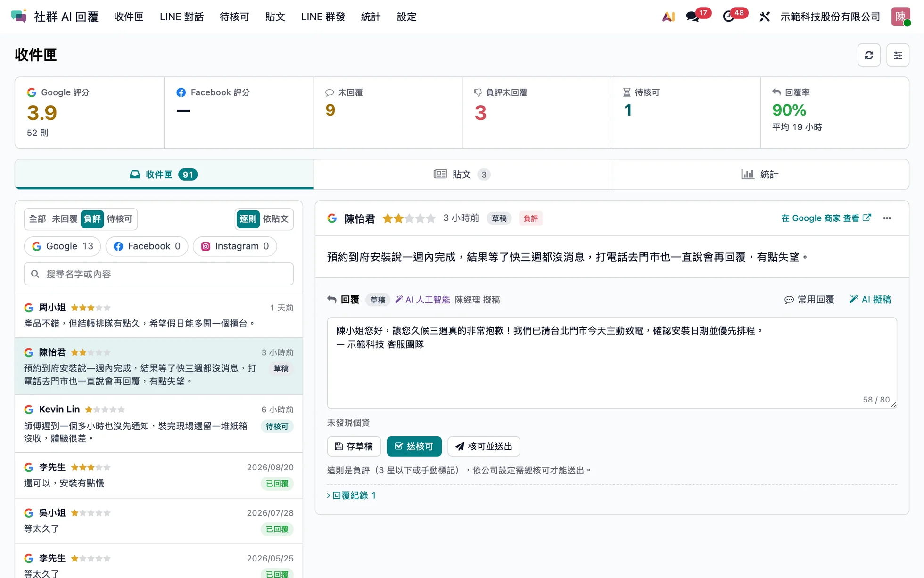Select the 未回覆 filter
The height and width of the screenshot is (578, 924).
[x=65, y=219]
